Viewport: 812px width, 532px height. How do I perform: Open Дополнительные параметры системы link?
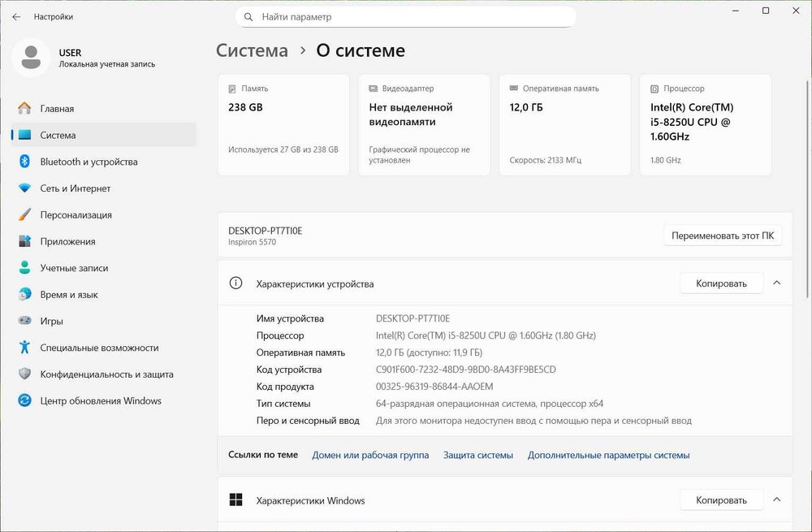[x=608, y=455]
